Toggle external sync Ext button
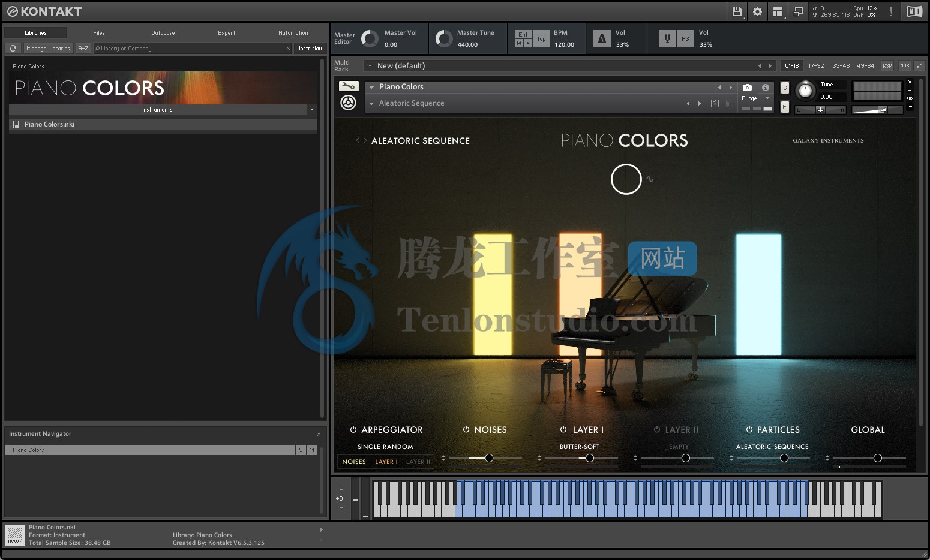The height and width of the screenshot is (560, 930). pyautogui.click(x=523, y=35)
